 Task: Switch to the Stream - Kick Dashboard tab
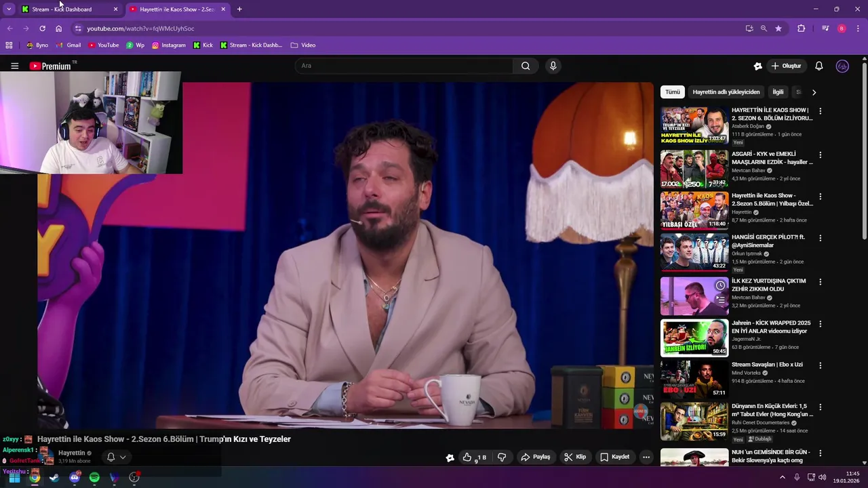pyautogui.click(x=70, y=9)
